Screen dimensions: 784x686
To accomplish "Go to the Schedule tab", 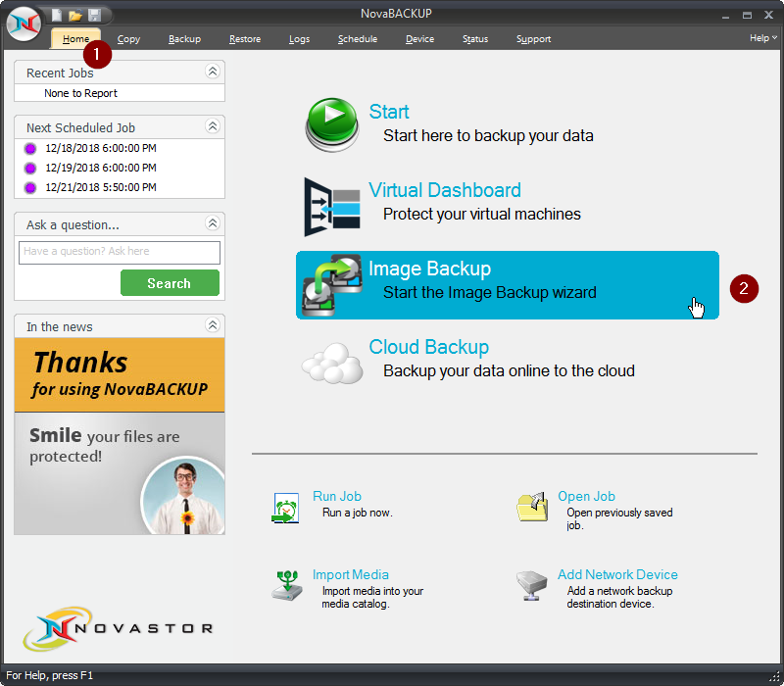I will pos(358,39).
